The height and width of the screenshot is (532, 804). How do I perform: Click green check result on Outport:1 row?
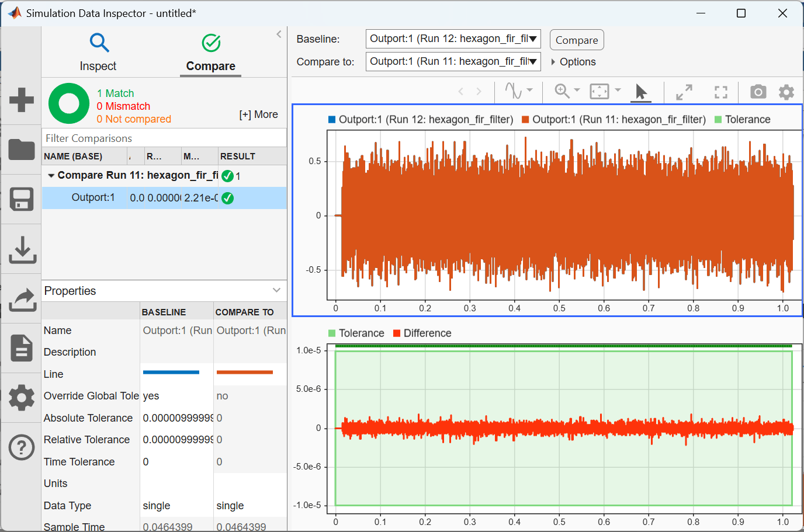[228, 198]
